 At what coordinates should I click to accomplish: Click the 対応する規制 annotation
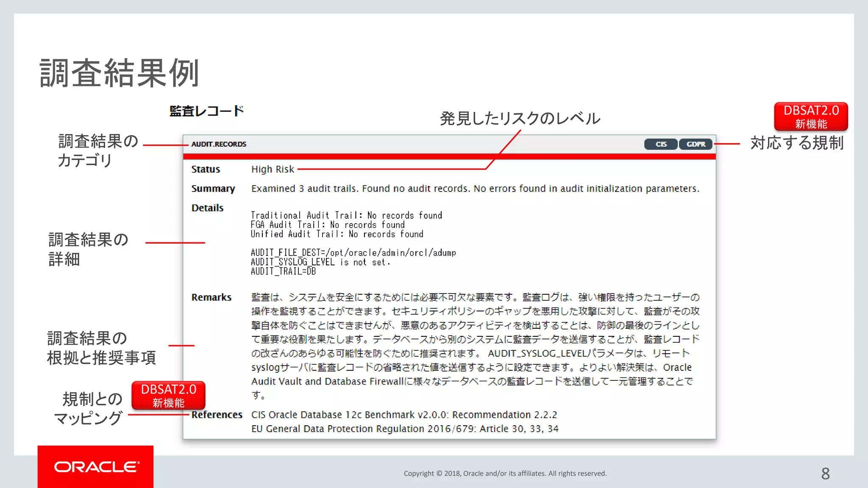point(797,143)
